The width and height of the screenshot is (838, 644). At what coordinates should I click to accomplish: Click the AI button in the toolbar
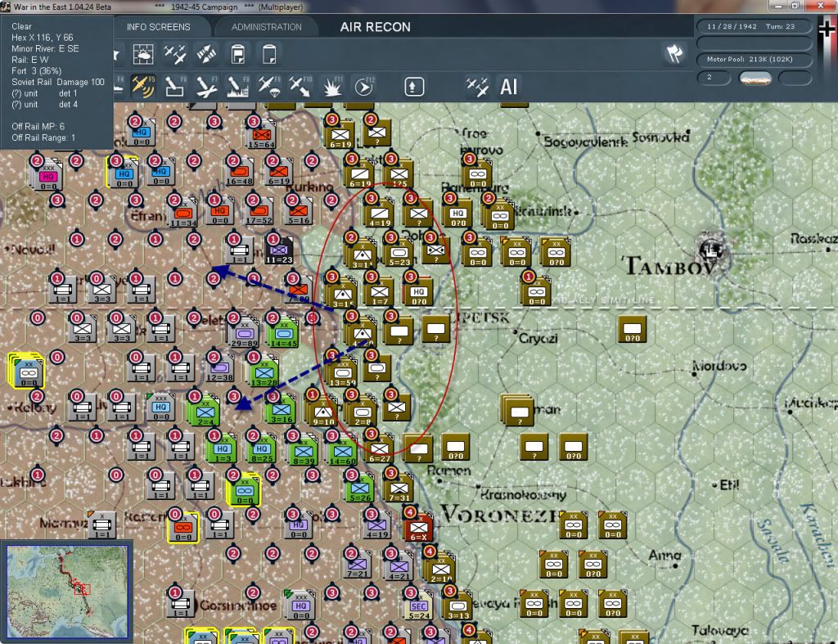point(508,87)
